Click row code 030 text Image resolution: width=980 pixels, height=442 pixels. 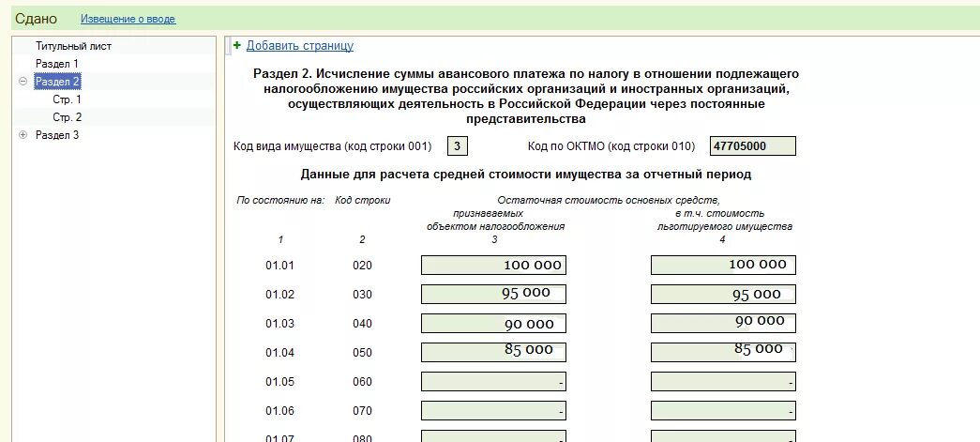pos(362,295)
